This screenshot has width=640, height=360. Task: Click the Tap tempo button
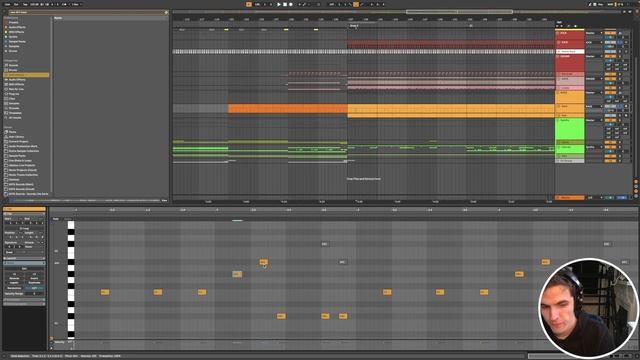click(25, 4)
